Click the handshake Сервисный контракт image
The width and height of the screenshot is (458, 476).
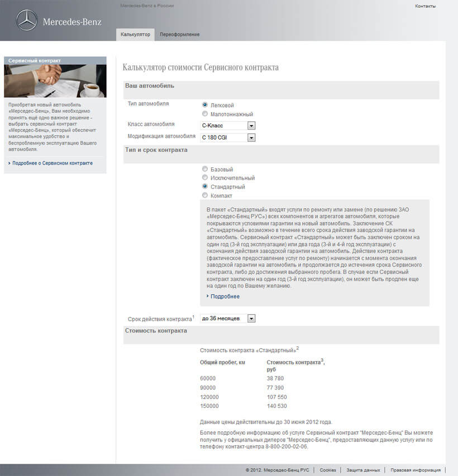pos(55,81)
